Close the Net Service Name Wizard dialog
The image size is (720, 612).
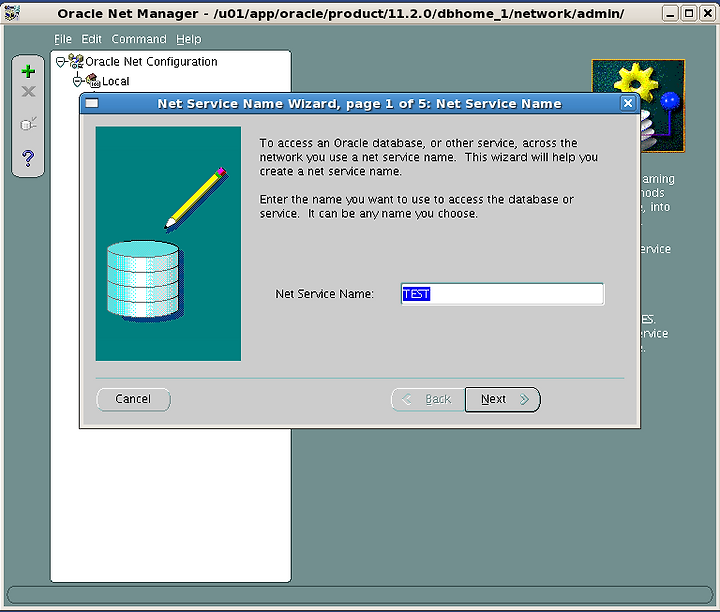pyautogui.click(x=628, y=103)
